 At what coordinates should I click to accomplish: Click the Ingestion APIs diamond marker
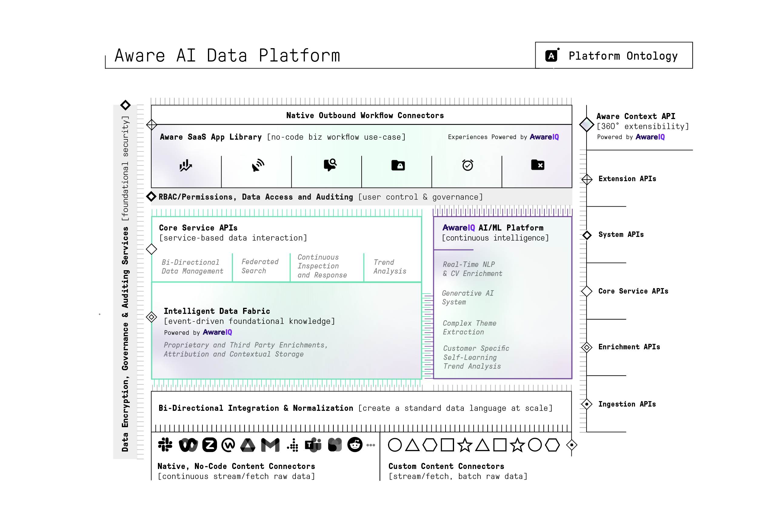[x=587, y=404]
